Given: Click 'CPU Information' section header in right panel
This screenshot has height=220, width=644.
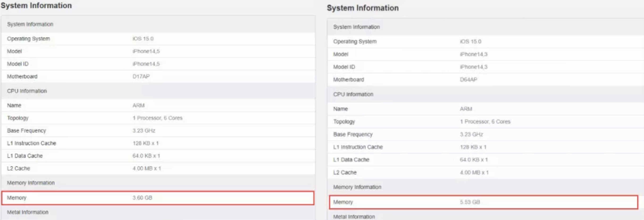Looking at the screenshot, I should point(486,94).
